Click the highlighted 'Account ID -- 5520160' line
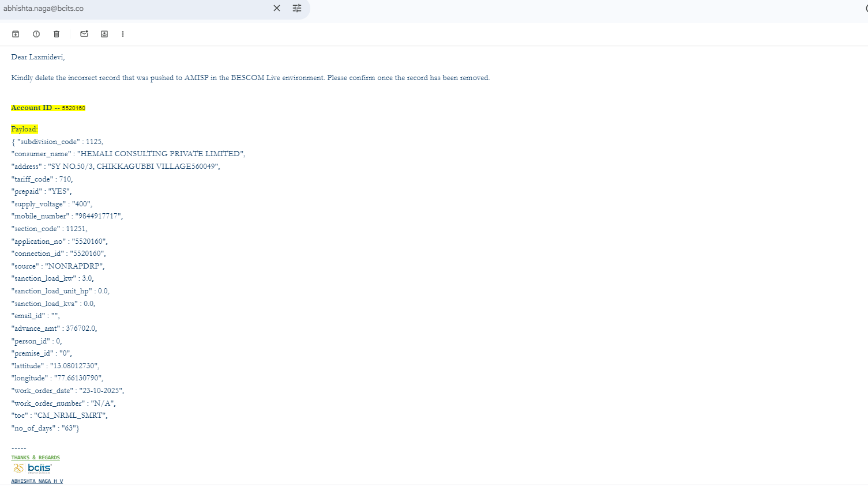868x491 pixels. (48, 108)
